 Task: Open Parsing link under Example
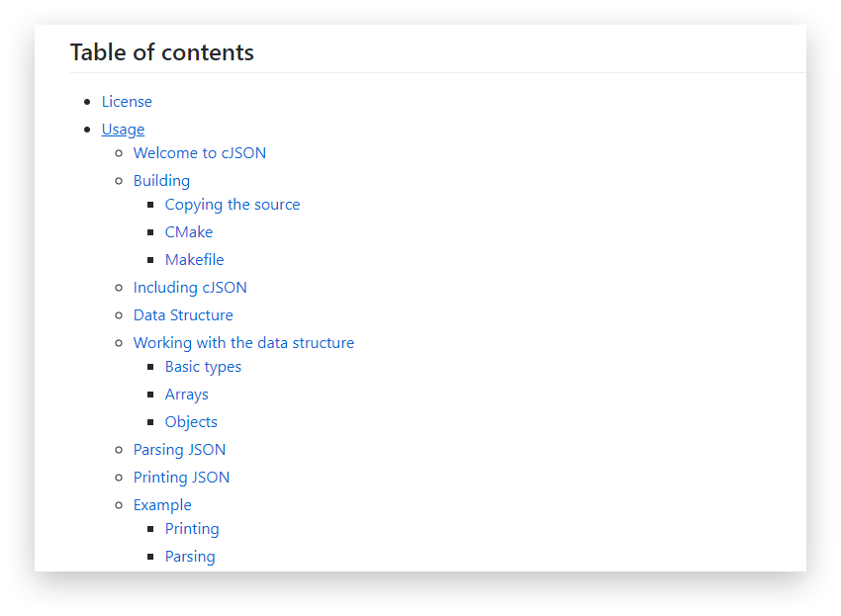point(190,557)
